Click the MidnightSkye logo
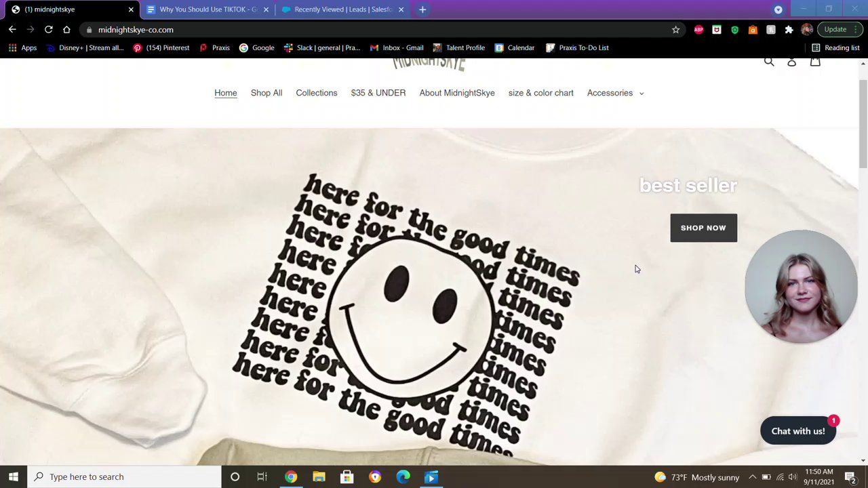Viewport: 868px width, 488px height. 429,64
